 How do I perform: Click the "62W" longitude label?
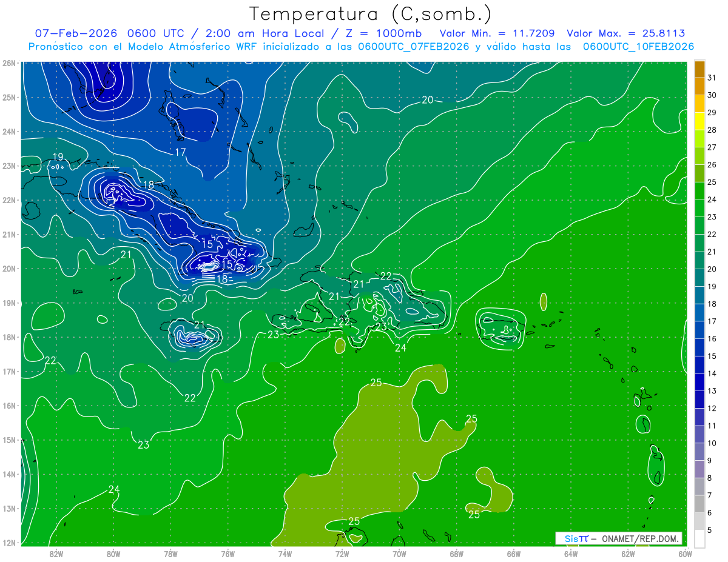coord(628,553)
